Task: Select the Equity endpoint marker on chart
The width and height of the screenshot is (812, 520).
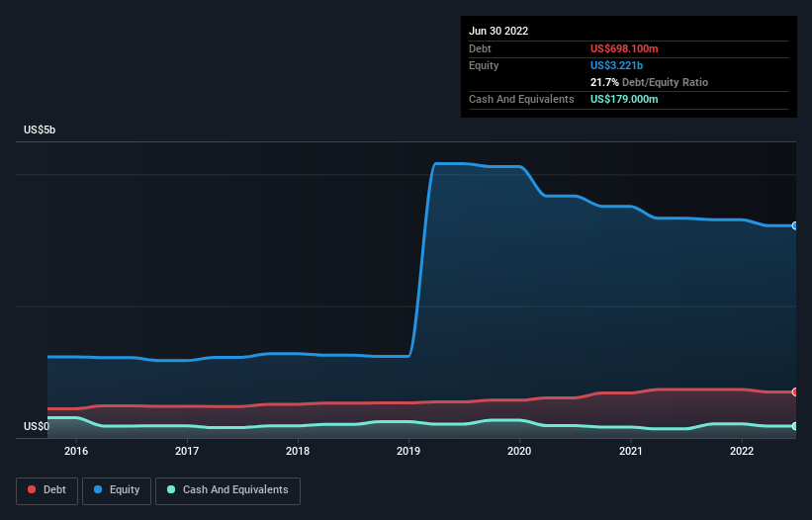Action: (795, 225)
